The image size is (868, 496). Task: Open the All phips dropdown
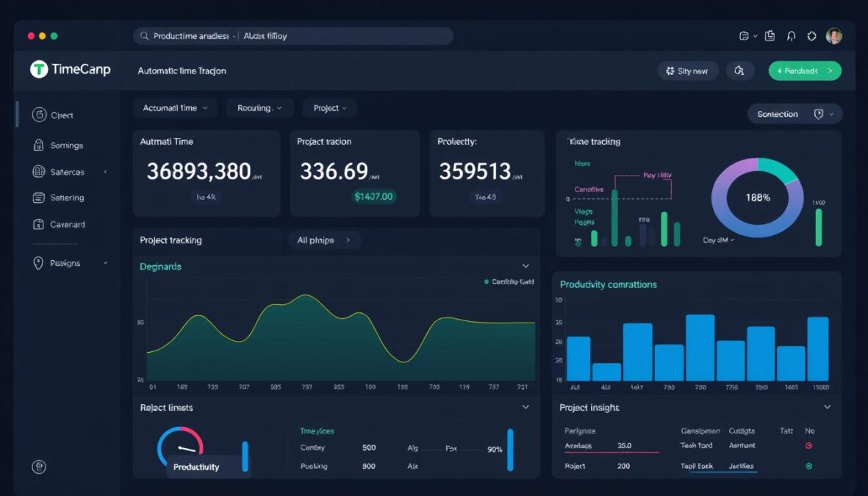pos(324,240)
